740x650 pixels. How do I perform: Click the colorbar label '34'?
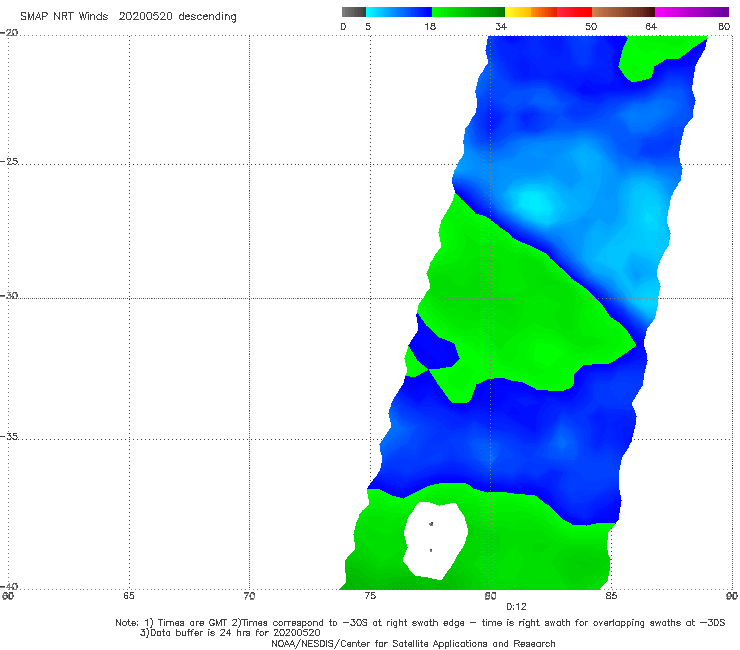(501, 26)
